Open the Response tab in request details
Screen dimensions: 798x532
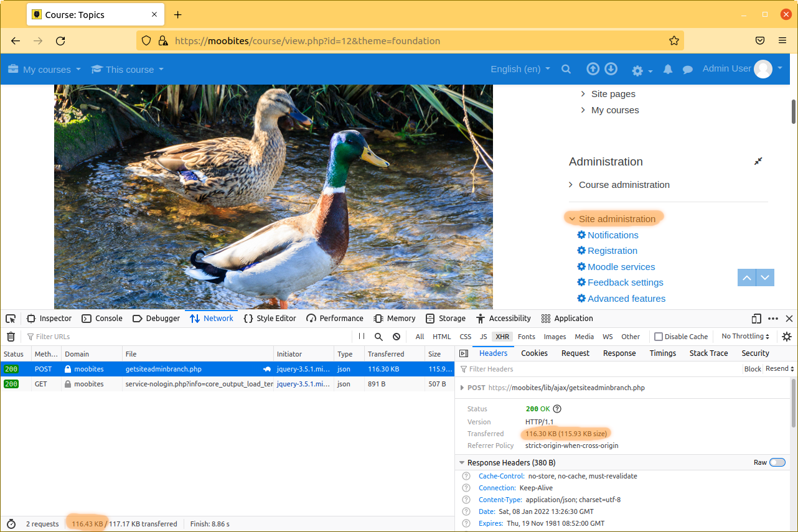click(619, 353)
